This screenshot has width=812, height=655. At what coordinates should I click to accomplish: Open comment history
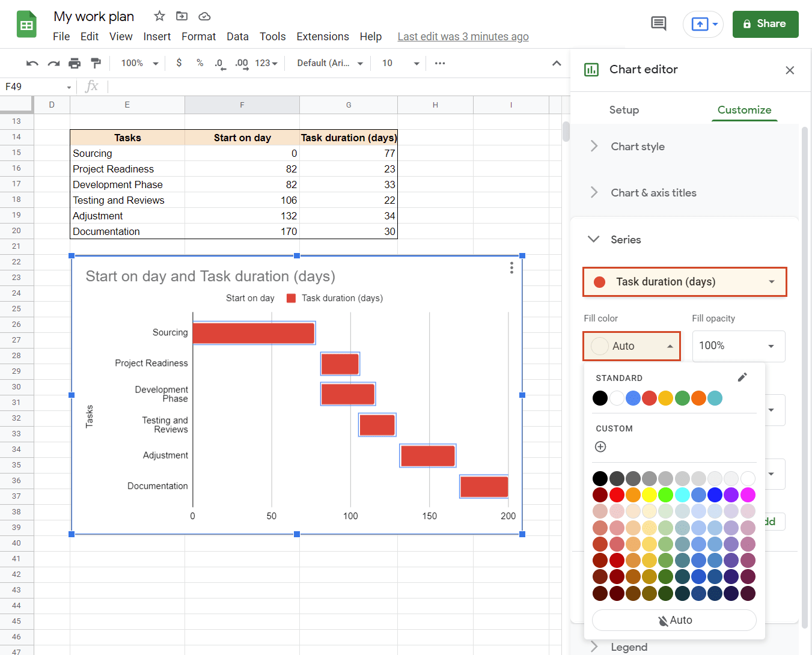[x=658, y=23]
